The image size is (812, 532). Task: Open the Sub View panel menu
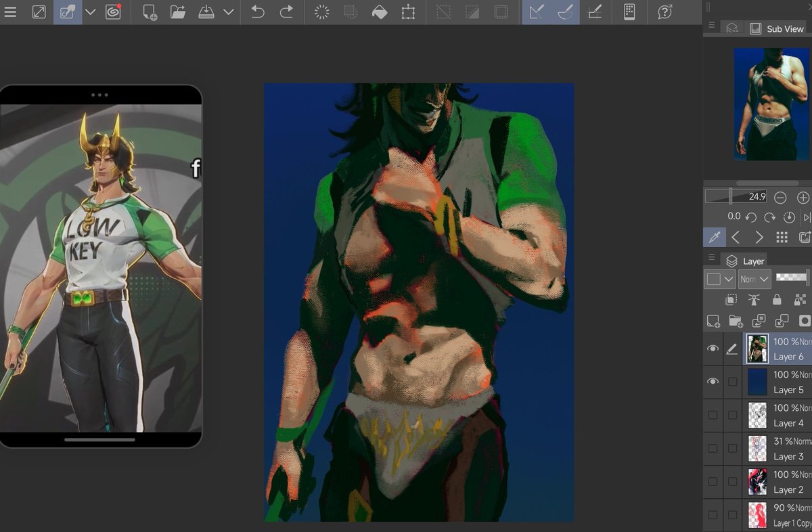711,25
